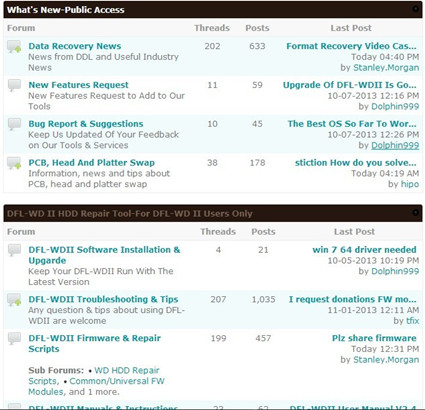Open What's New-Public Access category title
The width and height of the screenshot is (425, 410).
coord(66,10)
